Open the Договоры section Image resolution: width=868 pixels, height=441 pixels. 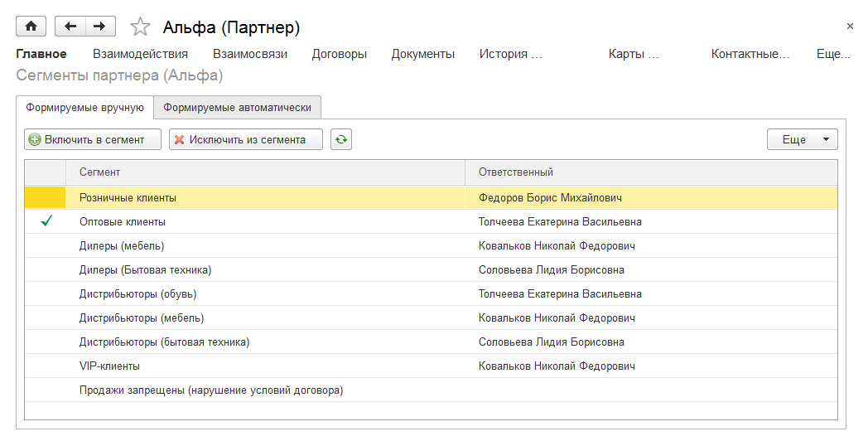coord(339,54)
